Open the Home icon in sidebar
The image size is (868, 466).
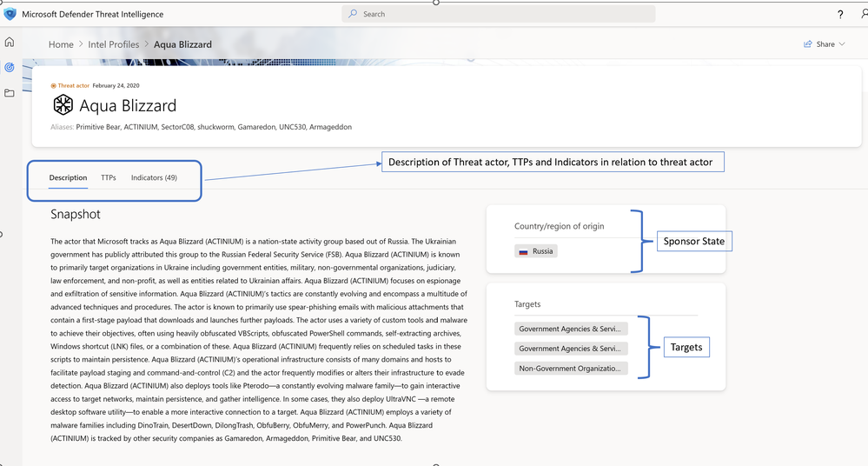click(10, 42)
